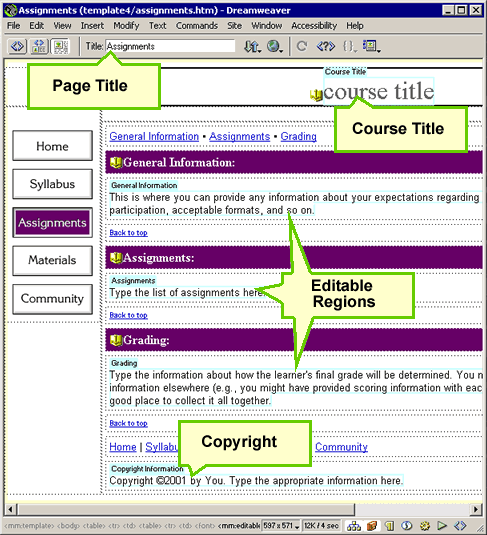Click the 'Grading:' purple heading
Viewport: 487px width, 535px height.
click(x=146, y=340)
